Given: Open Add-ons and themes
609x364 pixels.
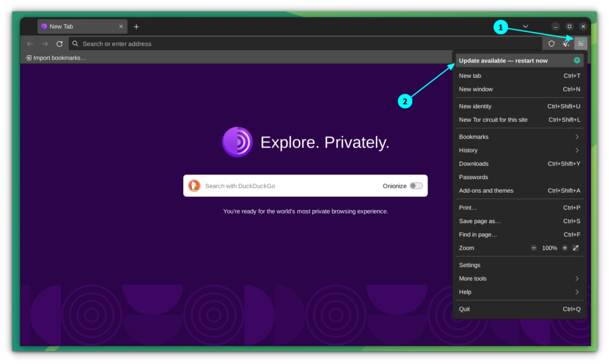Looking at the screenshot, I should point(519,190).
